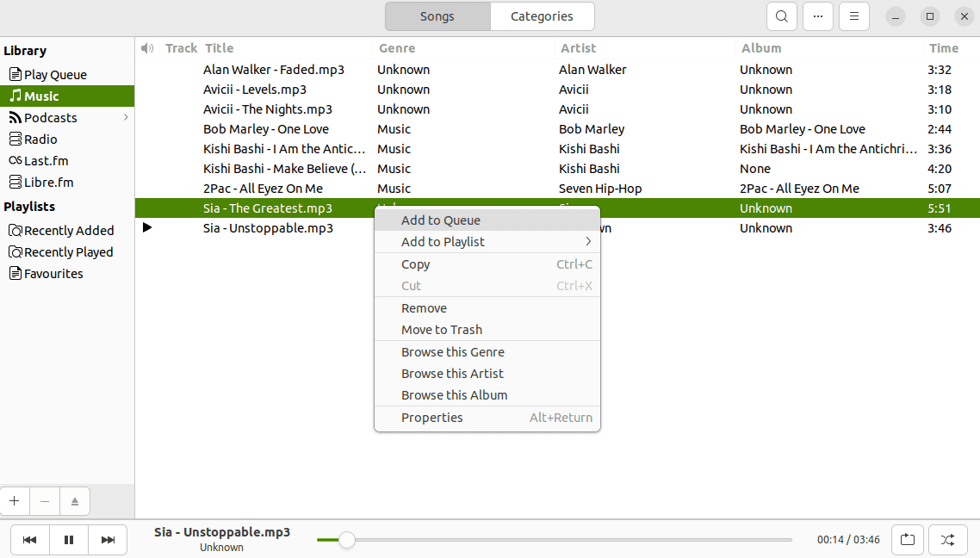Image resolution: width=980 pixels, height=558 pixels.
Task: Add a new playlist with the plus button
Action: 14,500
